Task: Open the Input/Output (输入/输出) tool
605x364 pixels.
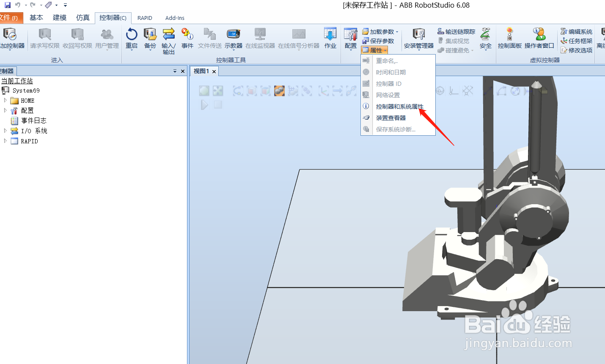Action: coord(168,41)
